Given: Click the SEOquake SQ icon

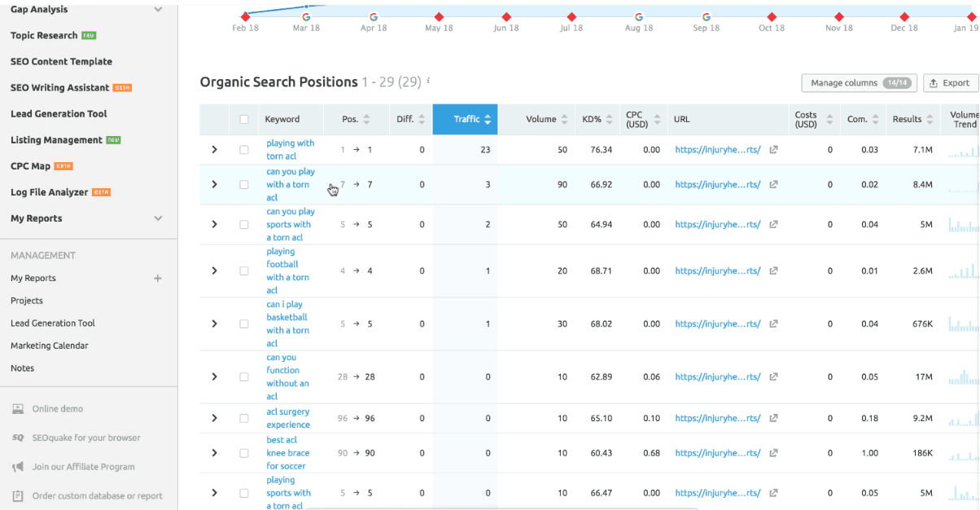Looking at the screenshot, I should [18, 437].
